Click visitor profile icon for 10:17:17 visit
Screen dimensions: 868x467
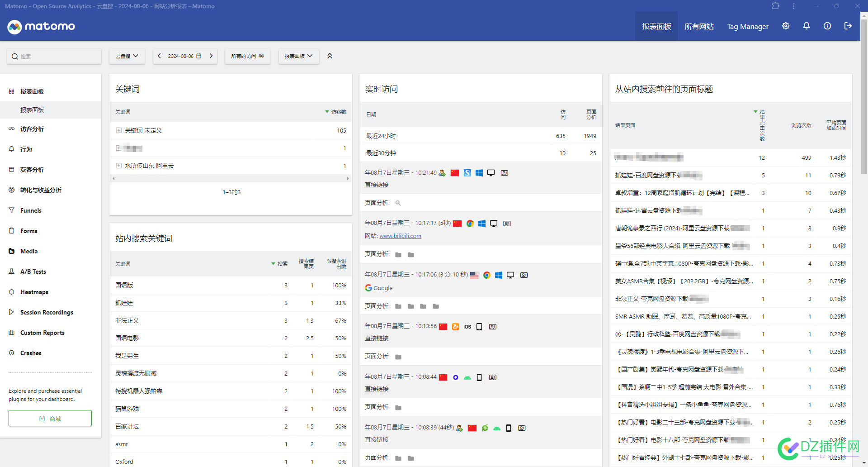[507, 224]
